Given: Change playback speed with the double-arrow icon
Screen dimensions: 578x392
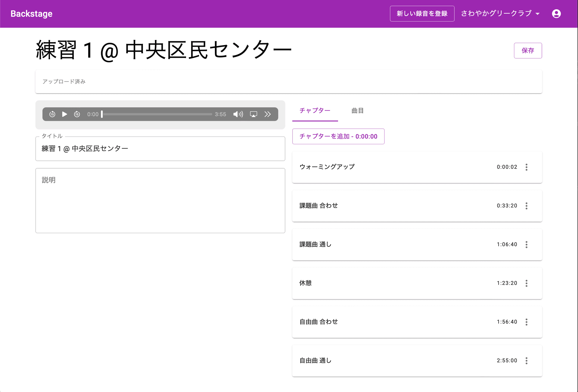Looking at the screenshot, I should point(268,114).
